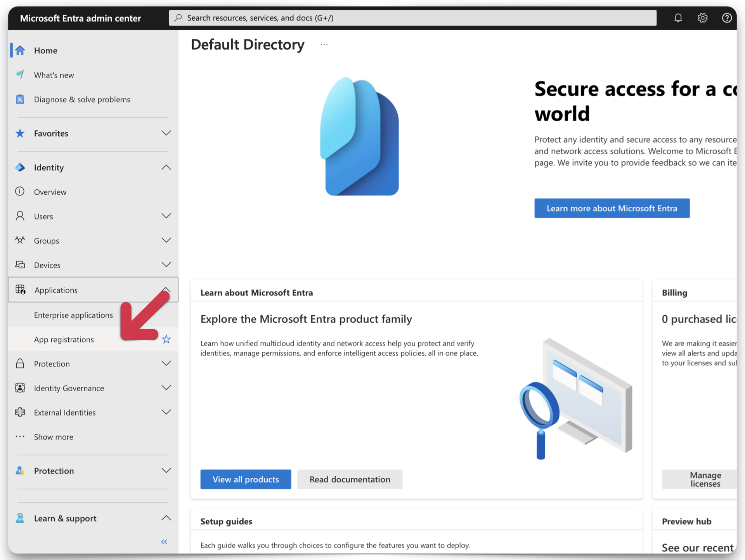The width and height of the screenshot is (745, 560).
Task: Open the Default Directory ellipsis menu
Action: click(x=324, y=45)
